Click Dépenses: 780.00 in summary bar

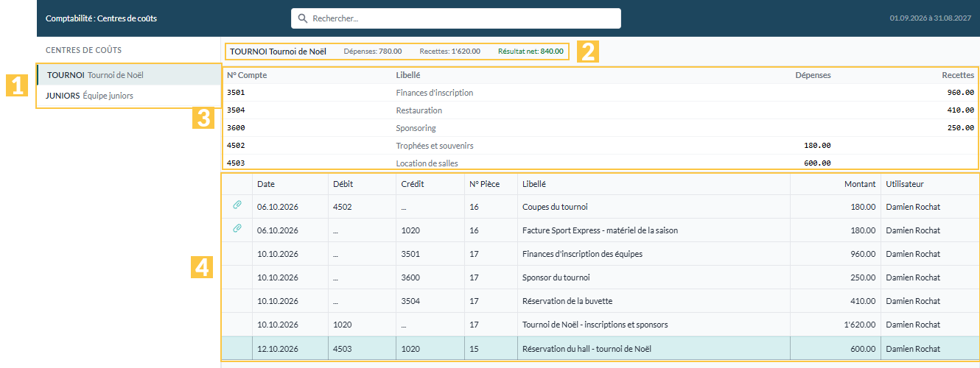pyautogui.click(x=373, y=52)
